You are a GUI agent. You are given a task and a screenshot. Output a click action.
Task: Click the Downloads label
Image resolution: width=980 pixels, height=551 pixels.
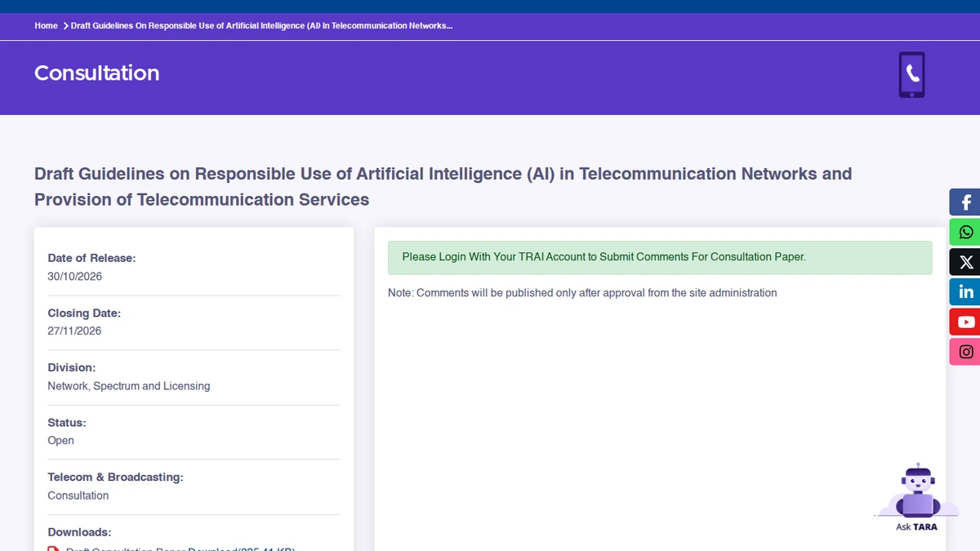tap(79, 532)
